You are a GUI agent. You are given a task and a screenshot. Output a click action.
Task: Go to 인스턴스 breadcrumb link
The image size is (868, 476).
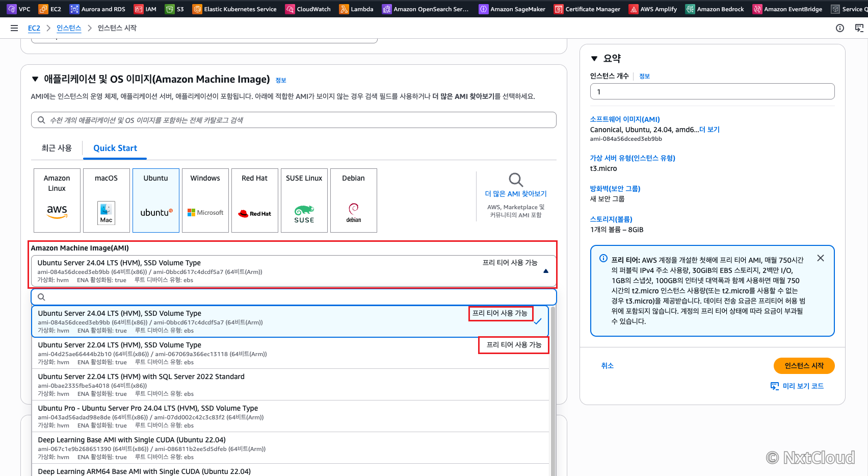69,28
